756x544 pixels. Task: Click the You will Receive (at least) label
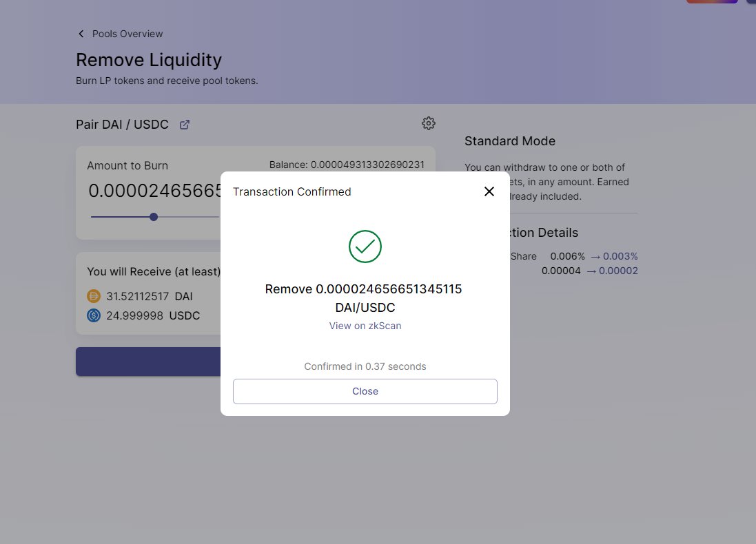[x=153, y=272]
